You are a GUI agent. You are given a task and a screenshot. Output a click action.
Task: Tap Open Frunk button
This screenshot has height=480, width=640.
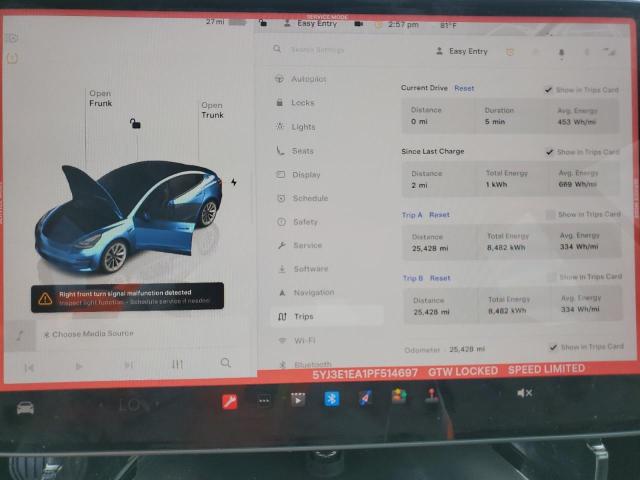[x=100, y=98]
